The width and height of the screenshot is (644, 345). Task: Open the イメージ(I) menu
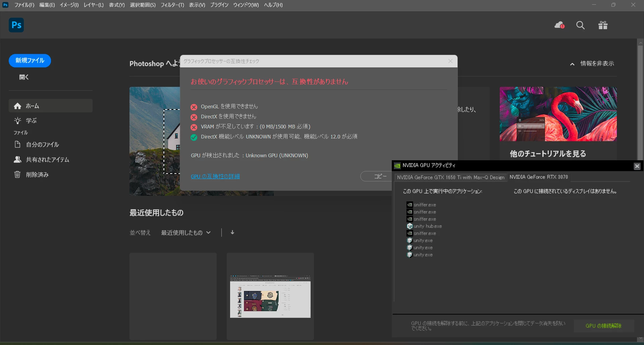[x=69, y=5]
